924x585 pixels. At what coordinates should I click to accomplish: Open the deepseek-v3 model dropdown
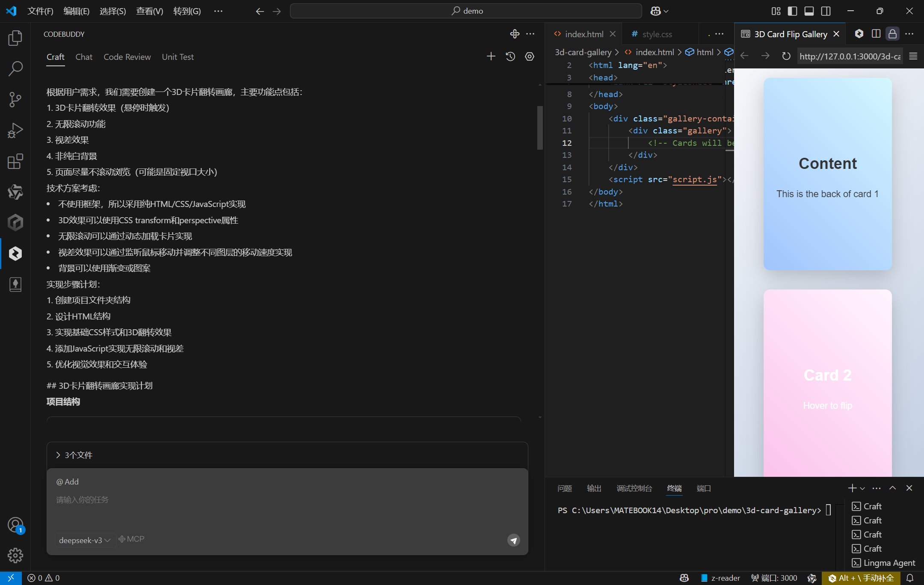84,540
